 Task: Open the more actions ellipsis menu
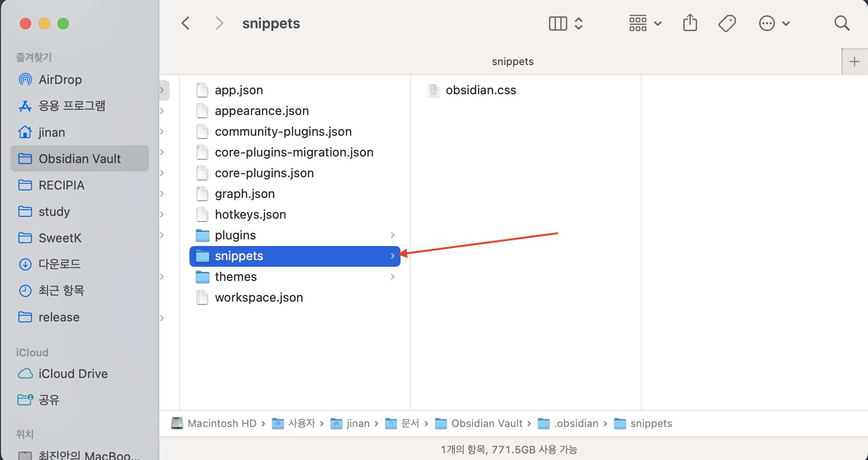tap(767, 23)
